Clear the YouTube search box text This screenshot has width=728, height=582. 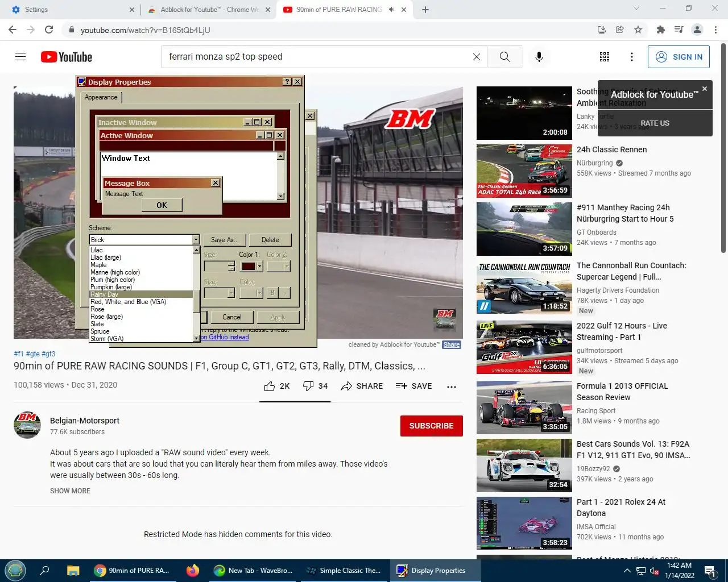(x=477, y=57)
